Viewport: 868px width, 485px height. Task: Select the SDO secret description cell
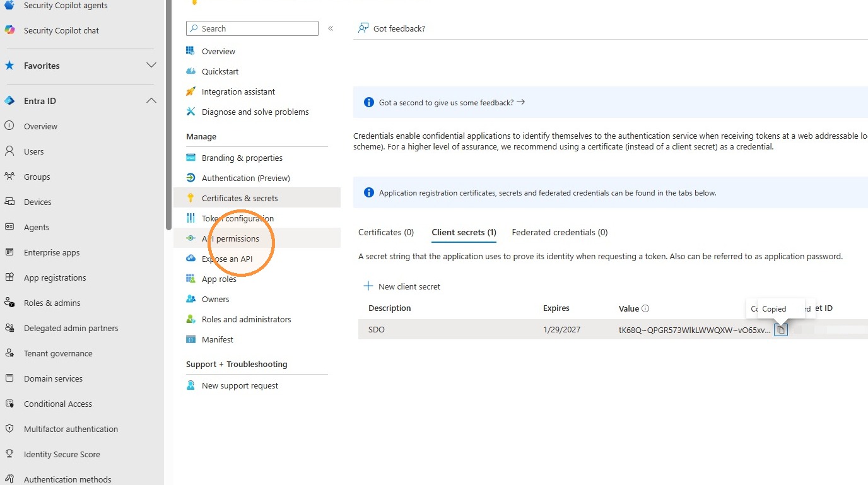(377, 330)
